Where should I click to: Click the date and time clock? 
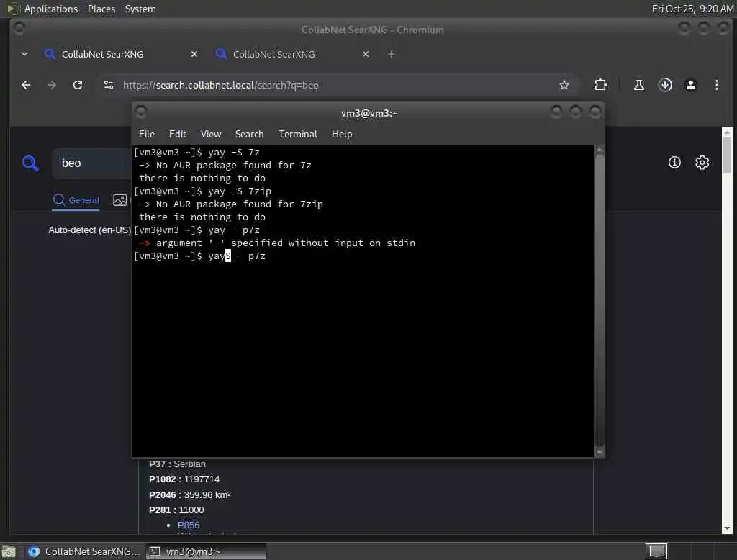(692, 9)
